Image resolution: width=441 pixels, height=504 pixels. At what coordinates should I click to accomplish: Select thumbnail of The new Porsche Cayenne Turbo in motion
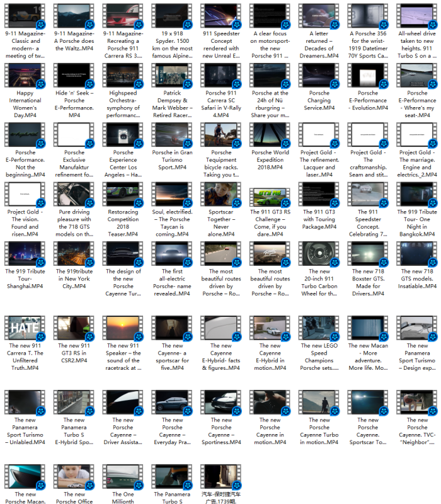coord(319,402)
